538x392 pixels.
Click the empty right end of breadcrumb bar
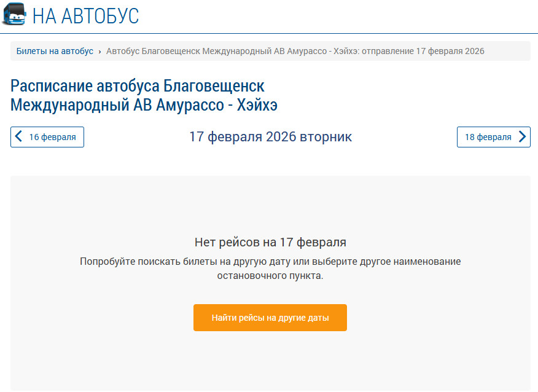(x=509, y=51)
